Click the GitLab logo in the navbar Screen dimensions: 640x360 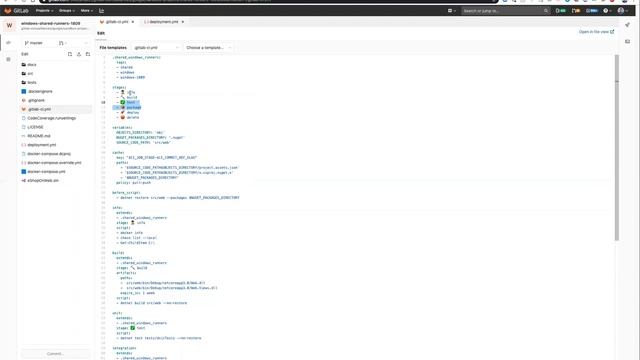point(16,11)
